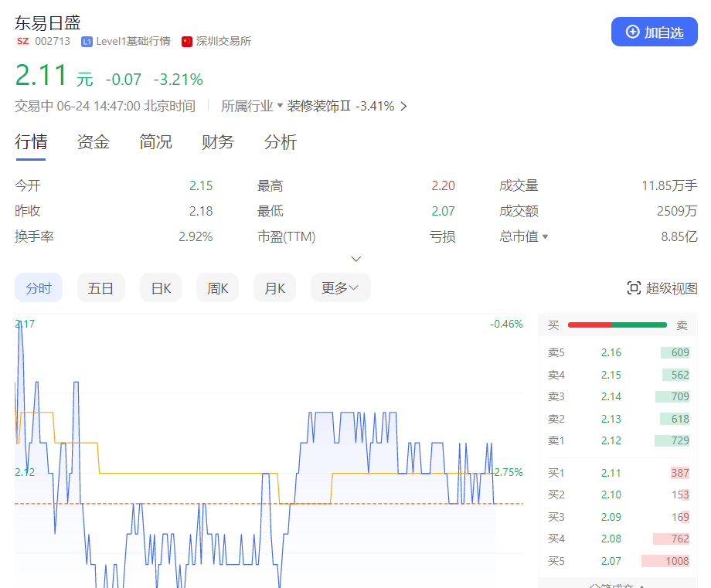Click the 买5 order row at 2.07
The image size is (711, 588).
pyautogui.click(x=617, y=561)
